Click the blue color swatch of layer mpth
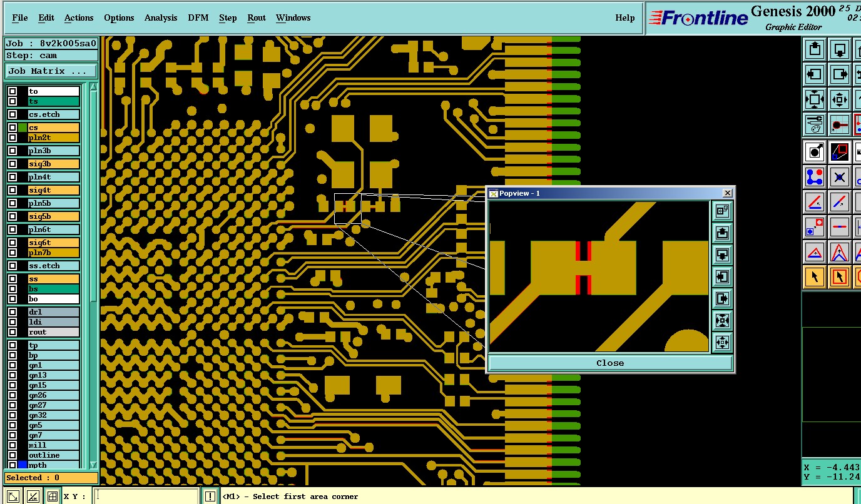The image size is (861, 504). pos(23,465)
